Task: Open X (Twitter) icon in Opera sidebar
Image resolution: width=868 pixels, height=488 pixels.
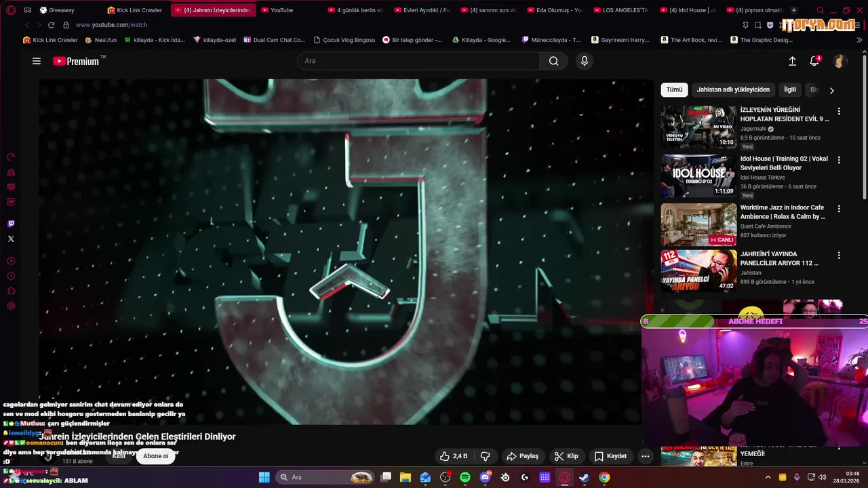Action: click(x=11, y=239)
